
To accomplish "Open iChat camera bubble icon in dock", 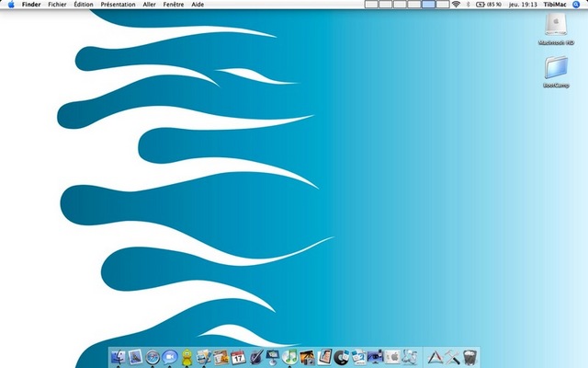I will pyautogui.click(x=169, y=357).
